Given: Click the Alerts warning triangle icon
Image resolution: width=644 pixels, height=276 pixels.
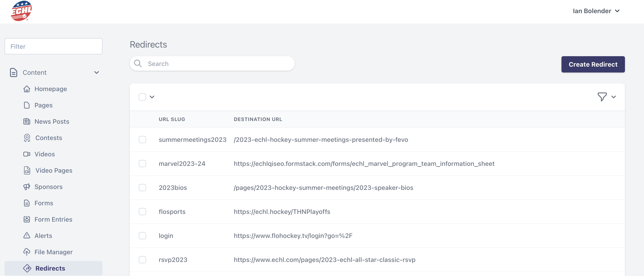Looking at the screenshot, I should coord(27,235).
